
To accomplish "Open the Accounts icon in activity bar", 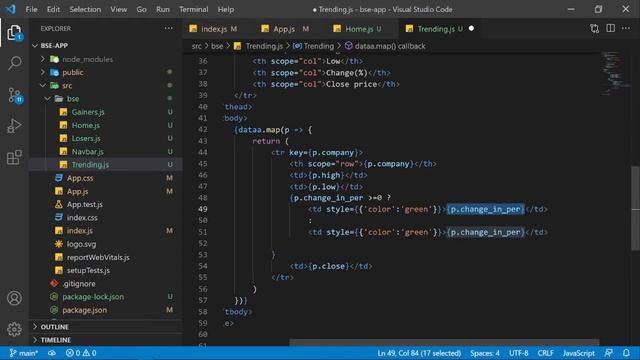I will pyautogui.click(x=14, y=298).
